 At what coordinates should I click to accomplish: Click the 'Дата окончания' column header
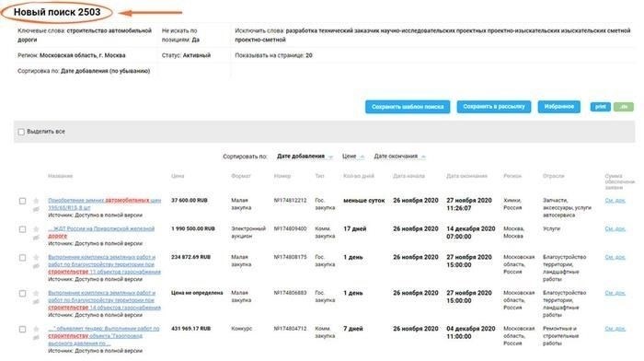point(466,176)
